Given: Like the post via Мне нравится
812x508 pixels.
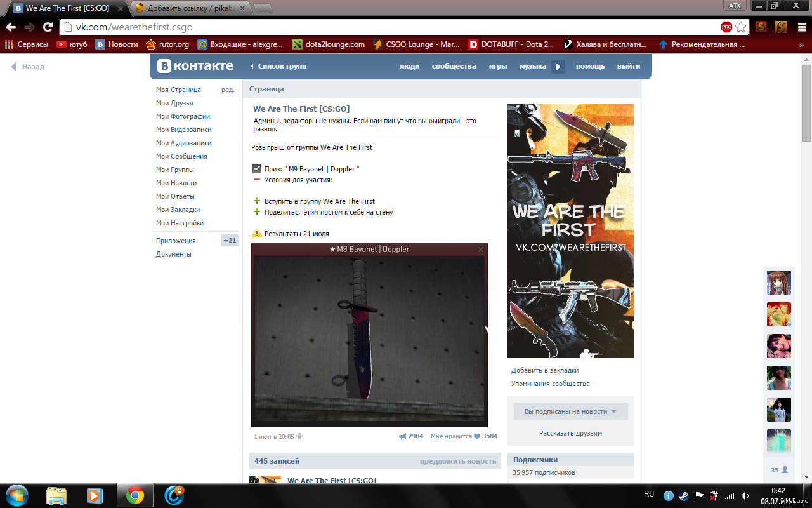Looking at the screenshot, I should tap(464, 436).
